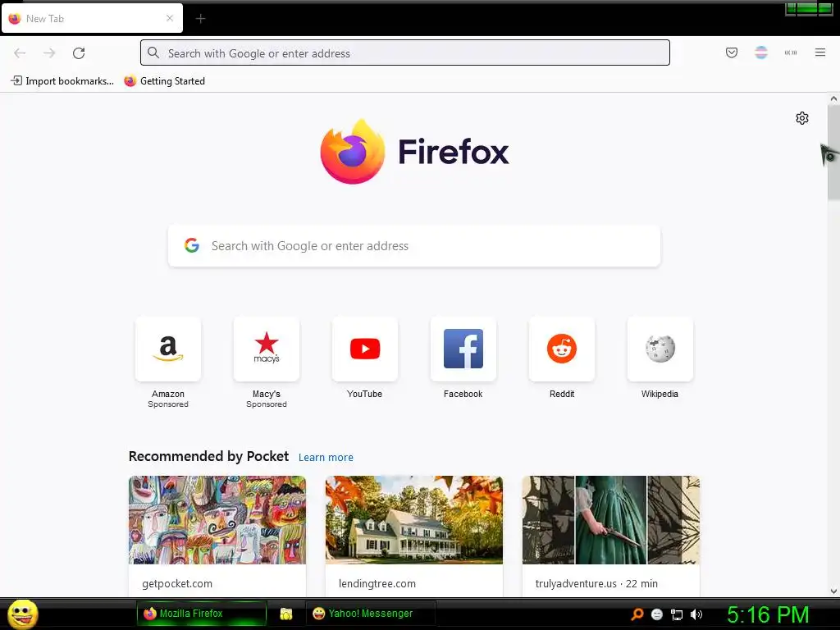Click the page scrollbar up arrow
This screenshot has width=840, height=630.
click(x=833, y=98)
